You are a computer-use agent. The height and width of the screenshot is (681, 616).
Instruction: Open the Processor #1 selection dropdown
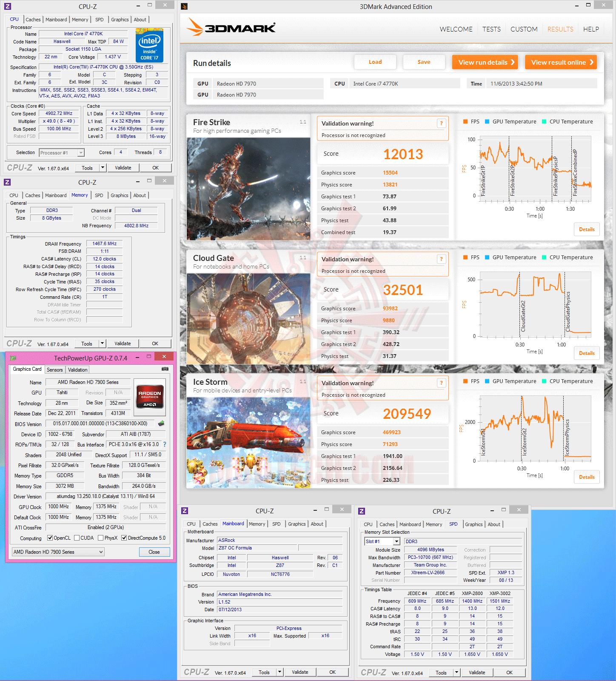pyautogui.click(x=62, y=153)
